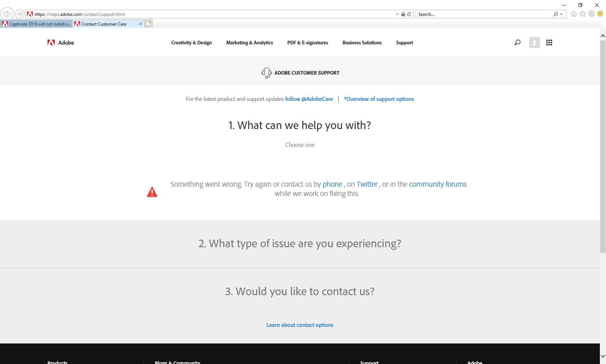The image size is (606, 364).
Task: Refresh the page with reload icon
Action: pyautogui.click(x=409, y=14)
